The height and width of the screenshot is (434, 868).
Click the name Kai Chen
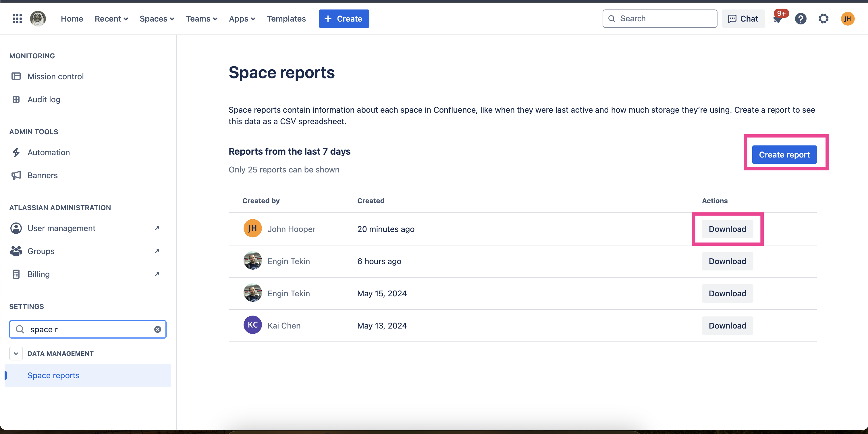[284, 325]
